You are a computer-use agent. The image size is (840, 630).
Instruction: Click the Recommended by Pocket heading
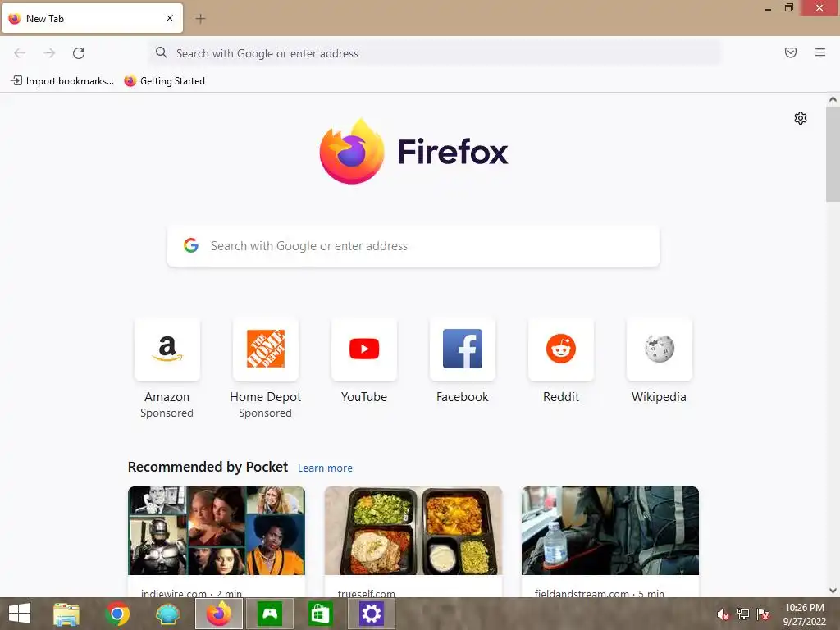tap(208, 467)
